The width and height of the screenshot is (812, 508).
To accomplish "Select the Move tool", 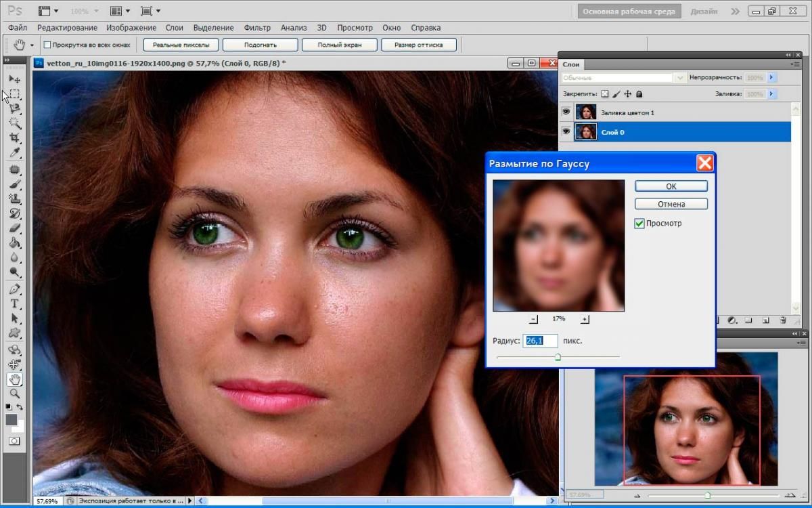I will point(14,79).
